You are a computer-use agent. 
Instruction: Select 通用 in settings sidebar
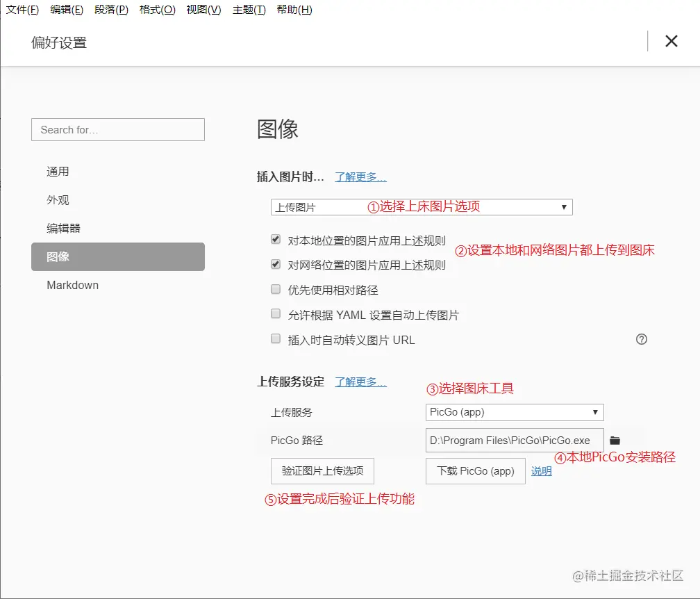point(118,172)
